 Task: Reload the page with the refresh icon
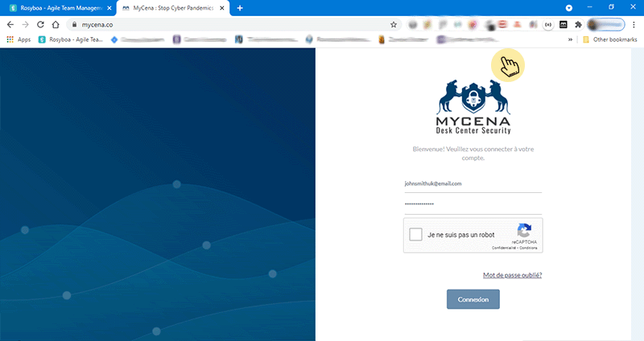pos(39,24)
